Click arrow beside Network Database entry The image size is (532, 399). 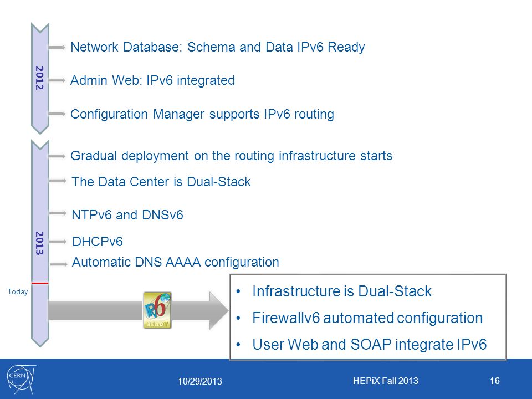[x=57, y=47]
